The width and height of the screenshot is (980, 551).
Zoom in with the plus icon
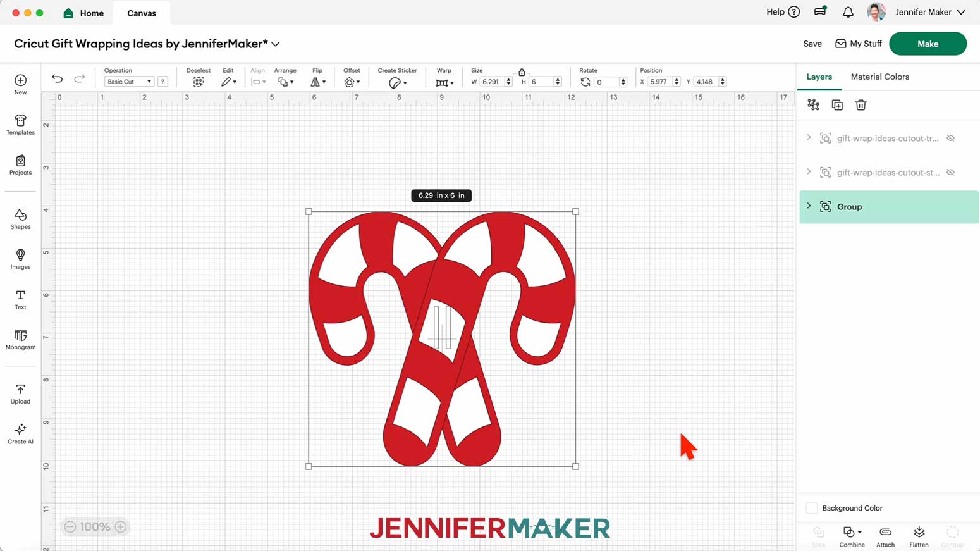(121, 526)
